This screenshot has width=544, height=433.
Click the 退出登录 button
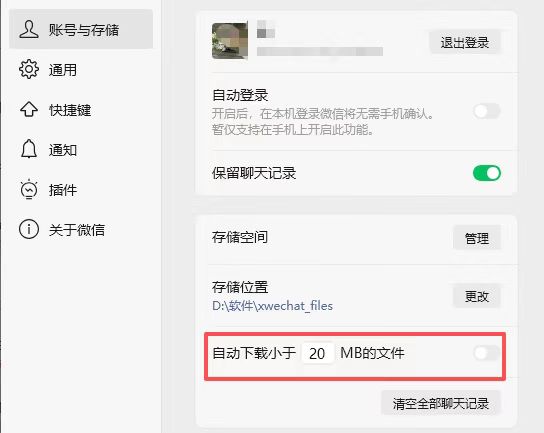pyautogui.click(x=465, y=42)
